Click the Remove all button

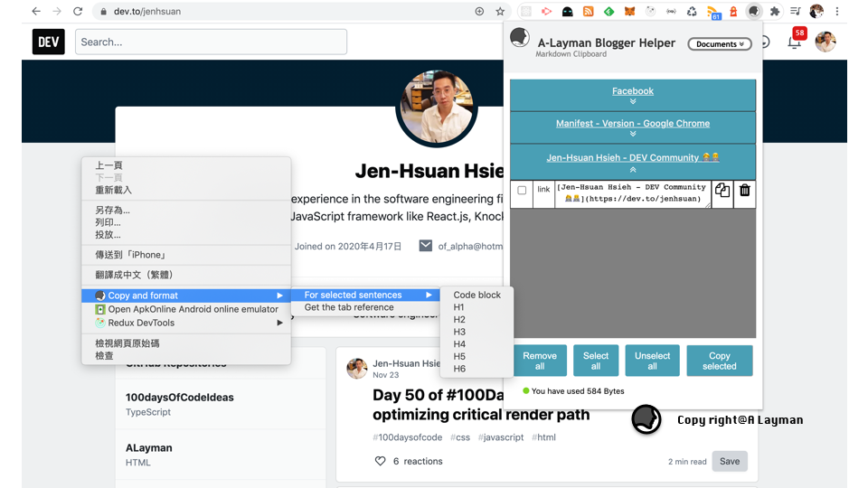540,361
